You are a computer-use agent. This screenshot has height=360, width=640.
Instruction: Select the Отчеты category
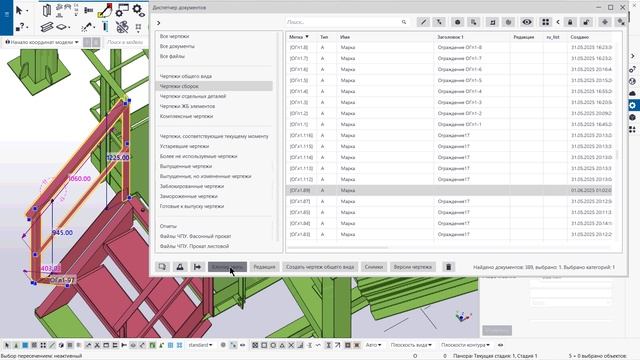pyautogui.click(x=168, y=226)
